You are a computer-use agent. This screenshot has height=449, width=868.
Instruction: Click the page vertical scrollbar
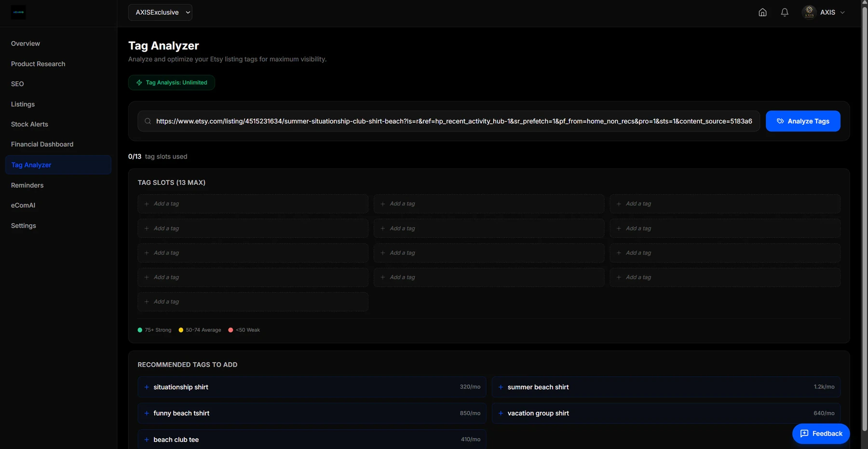865,217
